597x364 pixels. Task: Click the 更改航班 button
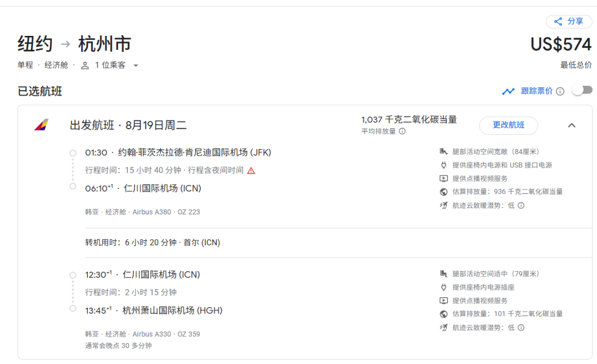[x=508, y=125]
